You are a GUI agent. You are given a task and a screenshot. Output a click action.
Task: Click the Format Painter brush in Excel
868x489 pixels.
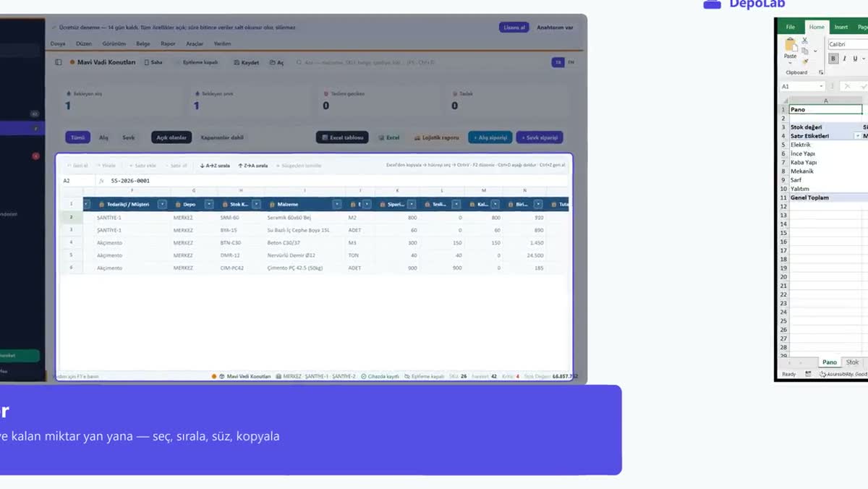tap(804, 61)
